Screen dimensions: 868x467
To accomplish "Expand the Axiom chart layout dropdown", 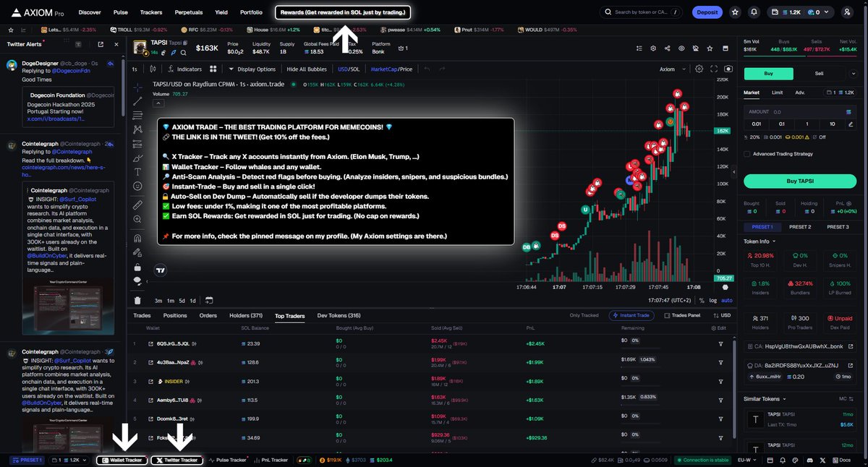I will [x=671, y=69].
